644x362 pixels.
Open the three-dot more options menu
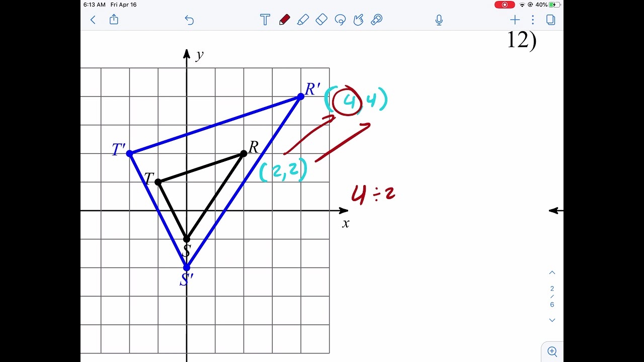click(533, 20)
